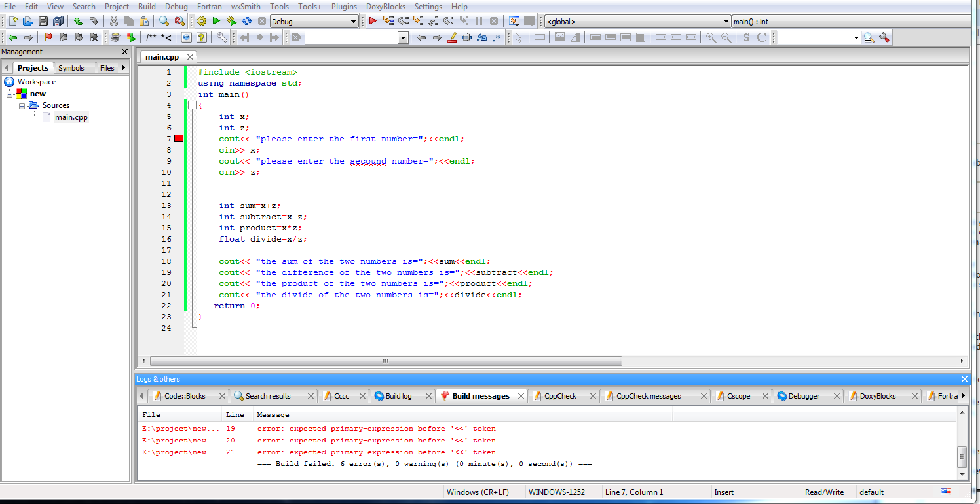Open the DoxyBlocks menu
This screenshot has height=504, width=980.
(x=385, y=7)
